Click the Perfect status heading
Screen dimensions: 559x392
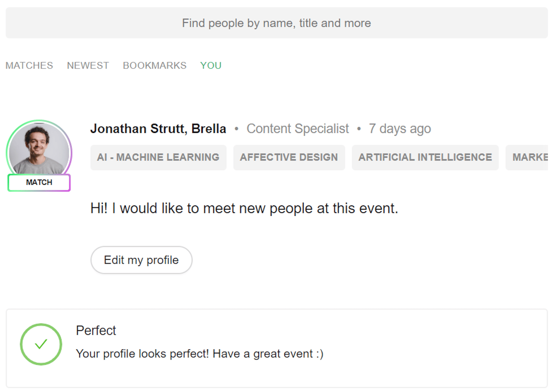pyautogui.click(x=96, y=330)
